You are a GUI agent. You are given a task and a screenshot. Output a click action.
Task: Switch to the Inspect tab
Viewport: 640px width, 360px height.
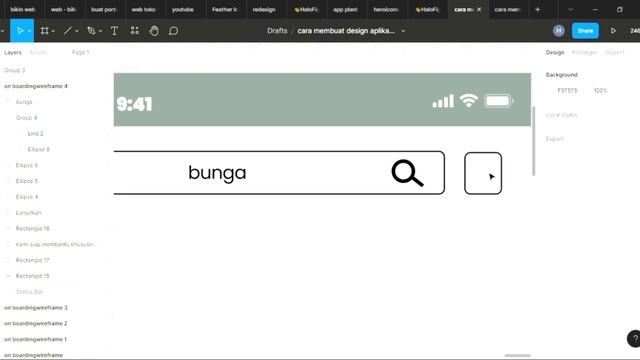614,53
